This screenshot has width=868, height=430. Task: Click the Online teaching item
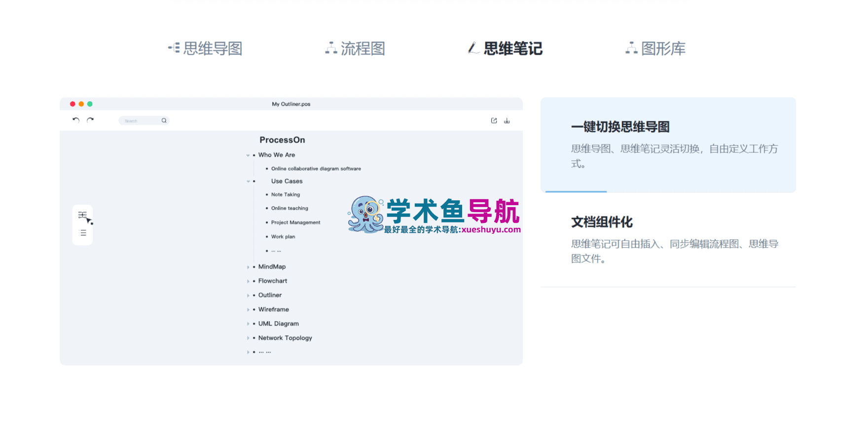pos(289,209)
